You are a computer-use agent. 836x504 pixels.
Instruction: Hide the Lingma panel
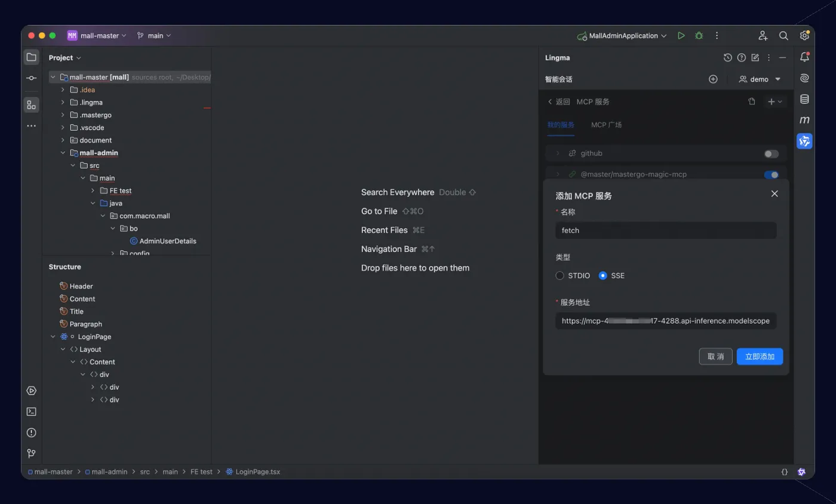click(783, 58)
